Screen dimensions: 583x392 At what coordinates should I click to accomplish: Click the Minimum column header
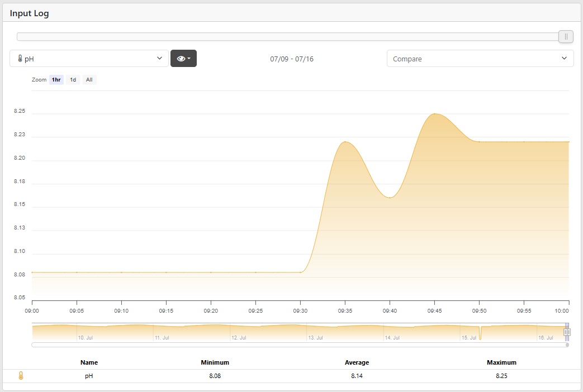[215, 362]
